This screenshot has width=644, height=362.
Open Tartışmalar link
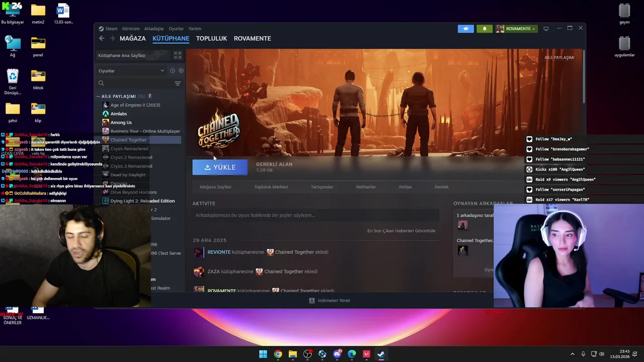tap(322, 187)
